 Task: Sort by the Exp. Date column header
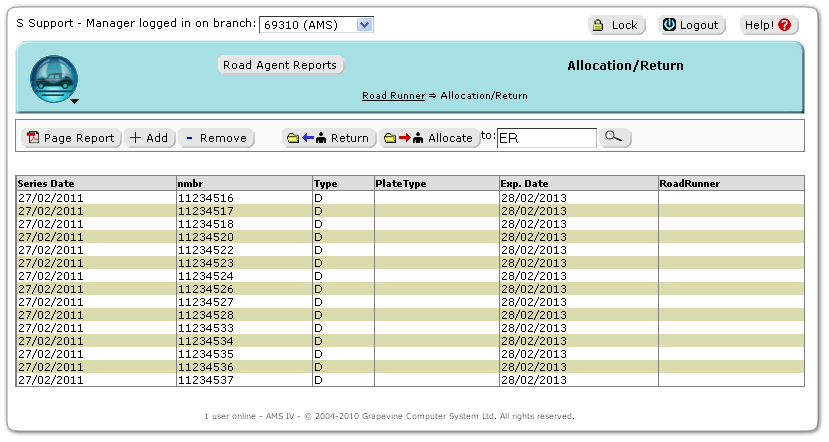524,184
